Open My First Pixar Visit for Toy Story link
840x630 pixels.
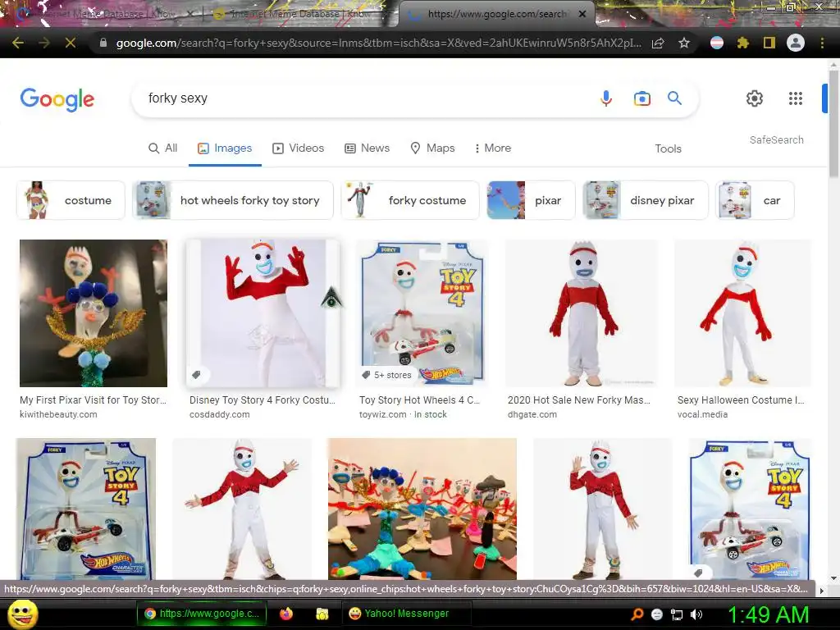pos(94,400)
